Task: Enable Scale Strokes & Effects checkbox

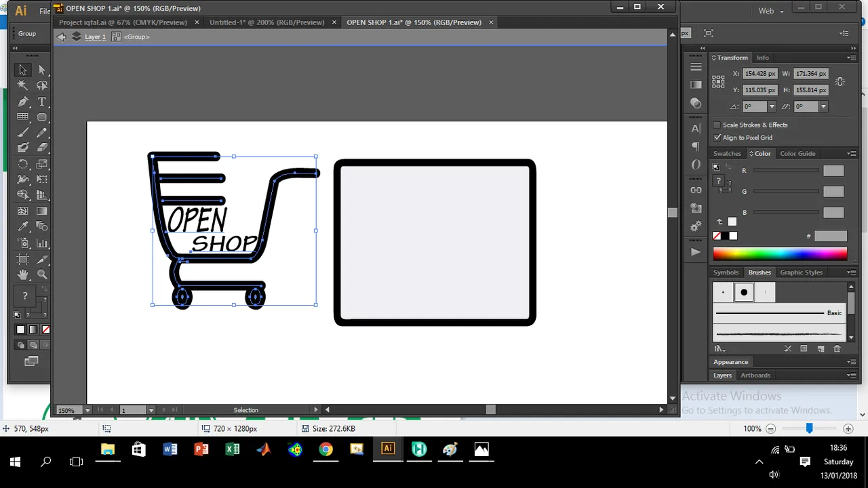Action: coord(717,125)
